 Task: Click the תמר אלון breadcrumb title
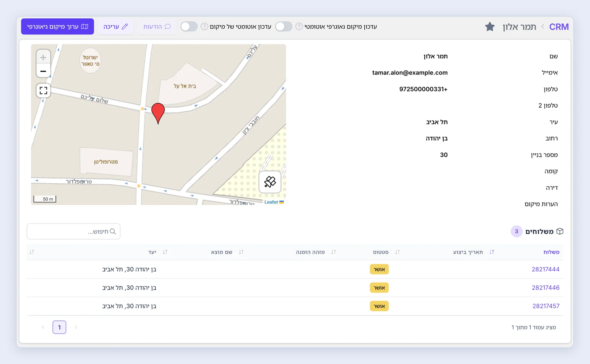[x=519, y=27]
